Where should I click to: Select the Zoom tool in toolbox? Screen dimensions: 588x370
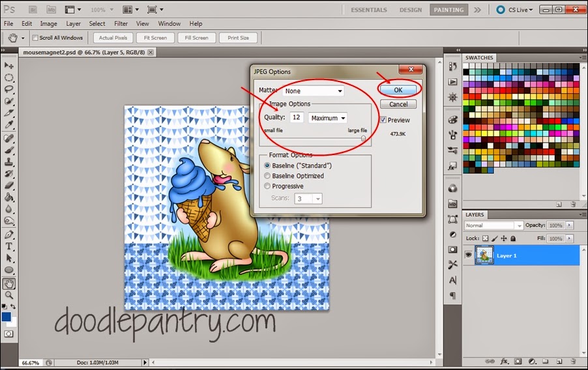8,295
